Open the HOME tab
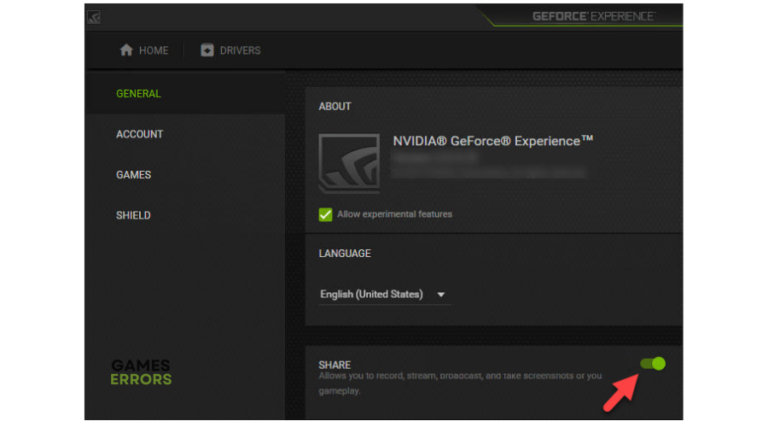 tap(144, 50)
